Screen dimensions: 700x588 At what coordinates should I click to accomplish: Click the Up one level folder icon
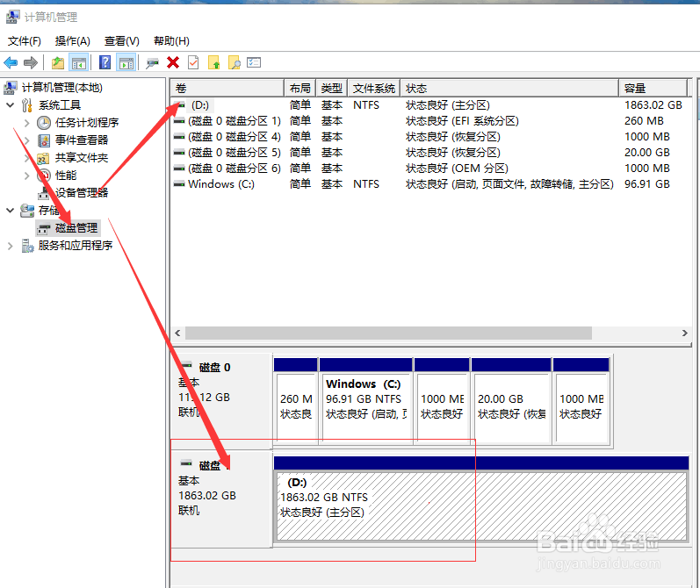point(58,63)
